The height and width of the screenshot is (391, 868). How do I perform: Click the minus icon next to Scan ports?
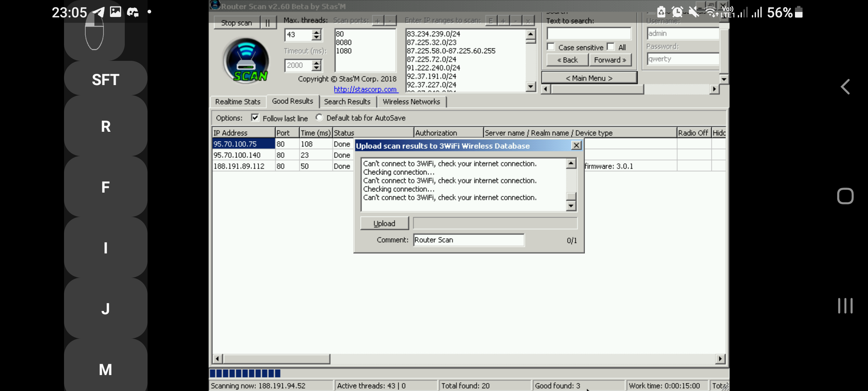(390, 21)
